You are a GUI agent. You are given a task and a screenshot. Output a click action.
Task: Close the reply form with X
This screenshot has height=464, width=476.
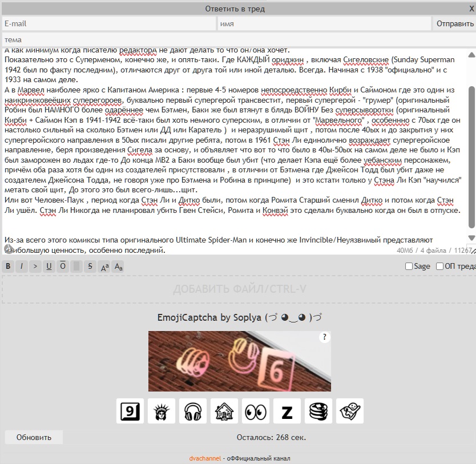point(471,9)
